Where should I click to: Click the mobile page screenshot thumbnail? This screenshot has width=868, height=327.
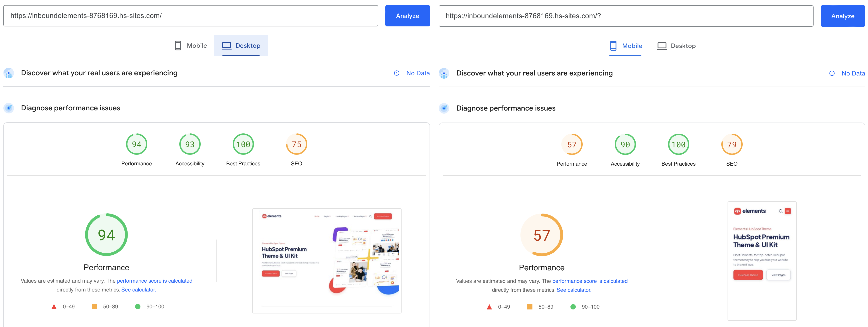click(762, 261)
